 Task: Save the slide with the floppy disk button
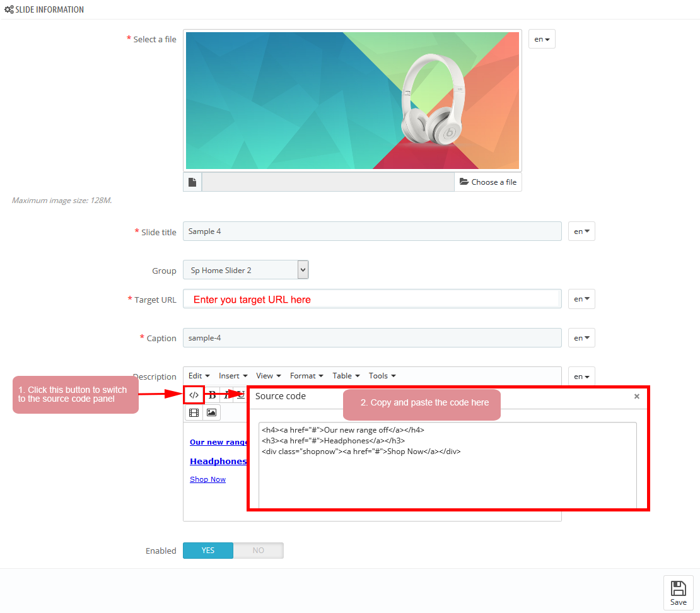coord(678,593)
